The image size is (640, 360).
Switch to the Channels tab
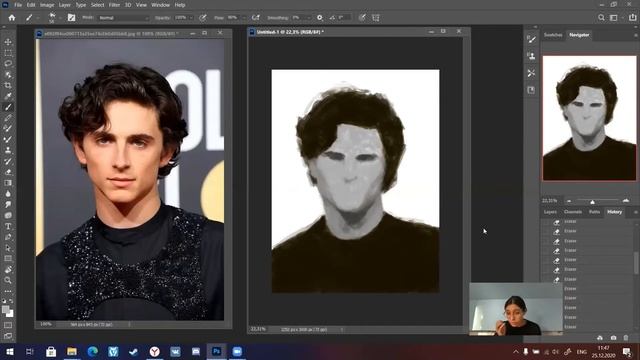[573, 212]
